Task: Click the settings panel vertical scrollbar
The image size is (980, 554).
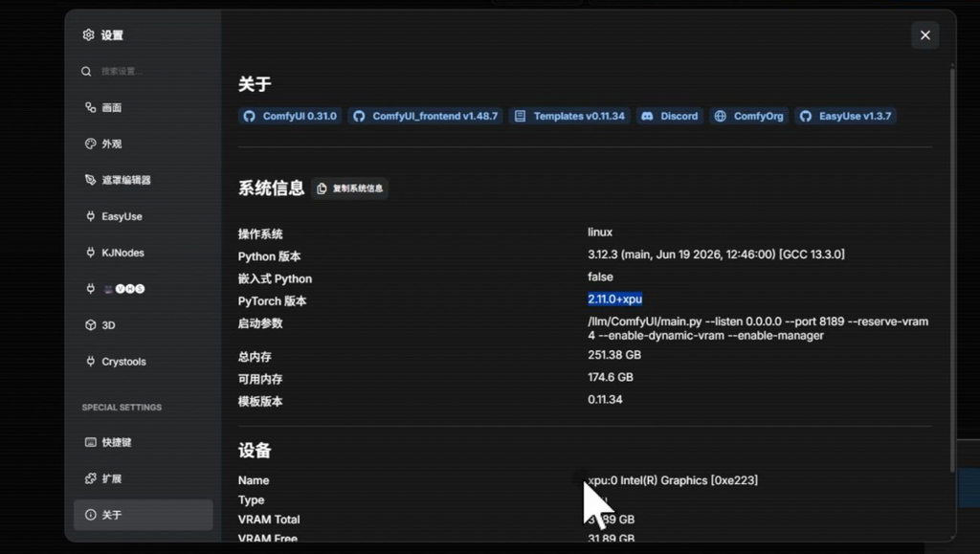Action: pos(952,269)
